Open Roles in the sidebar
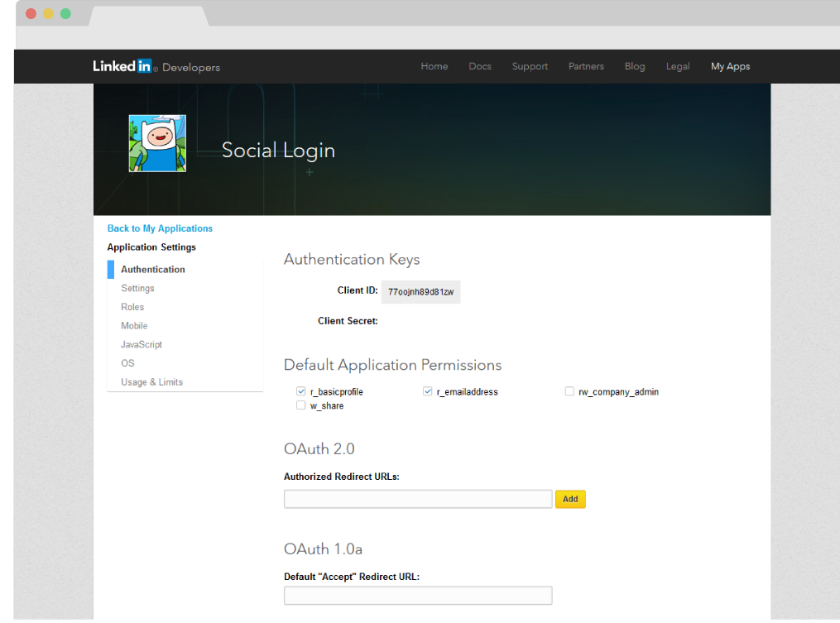 click(132, 307)
